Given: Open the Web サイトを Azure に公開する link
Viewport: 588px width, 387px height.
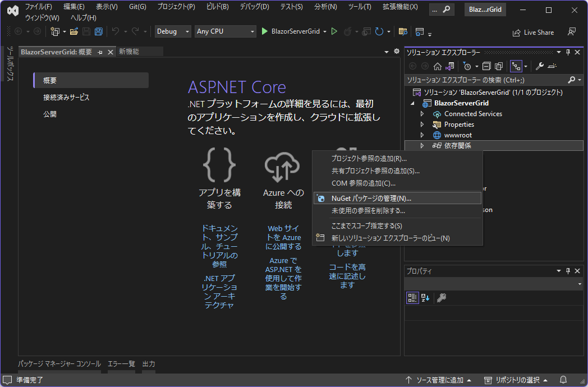Looking at the screenshot, I should 283,237.
